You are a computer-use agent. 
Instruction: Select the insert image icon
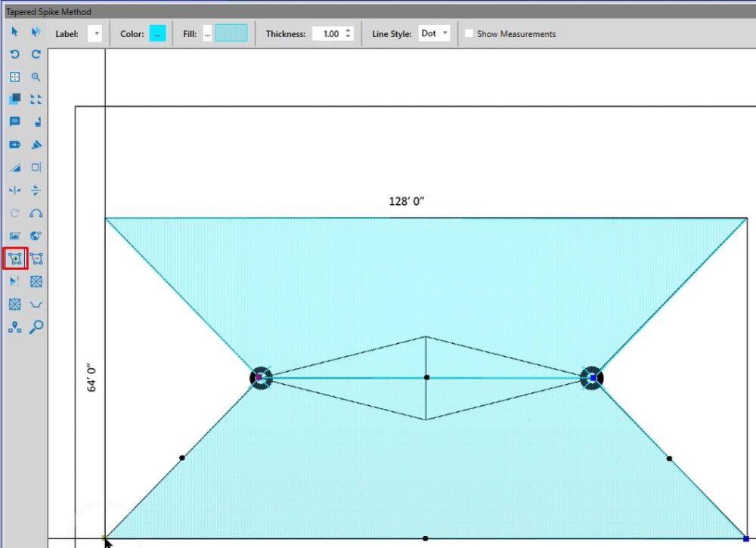(14, 236)
